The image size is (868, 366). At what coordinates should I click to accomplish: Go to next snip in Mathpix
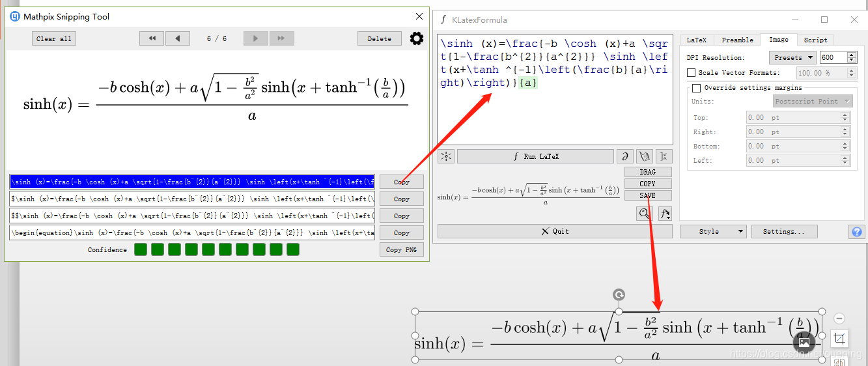click(x=256, y=38)
